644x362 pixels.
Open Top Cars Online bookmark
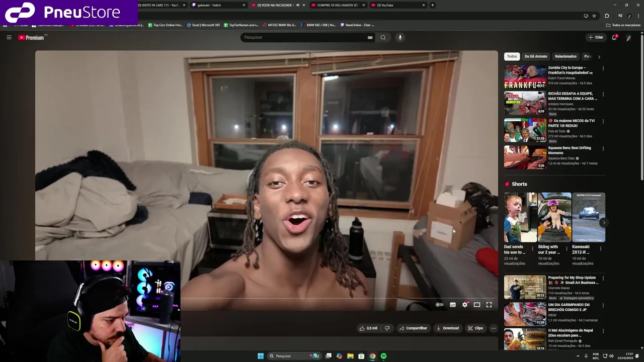166,25
